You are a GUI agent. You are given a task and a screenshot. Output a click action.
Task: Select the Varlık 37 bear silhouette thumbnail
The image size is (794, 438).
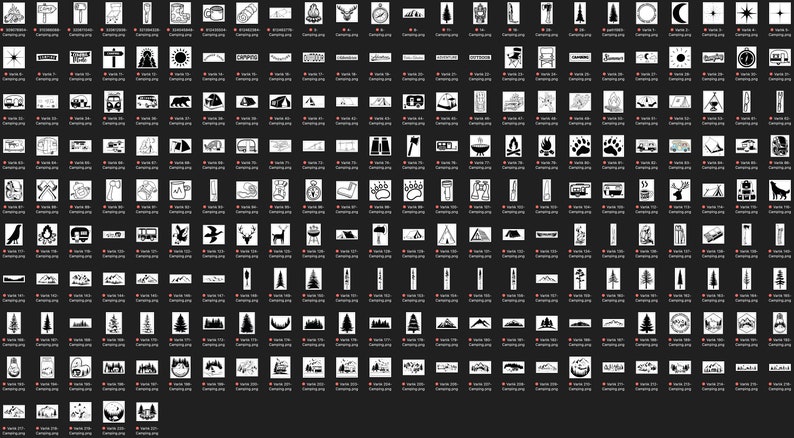point(180,102)
